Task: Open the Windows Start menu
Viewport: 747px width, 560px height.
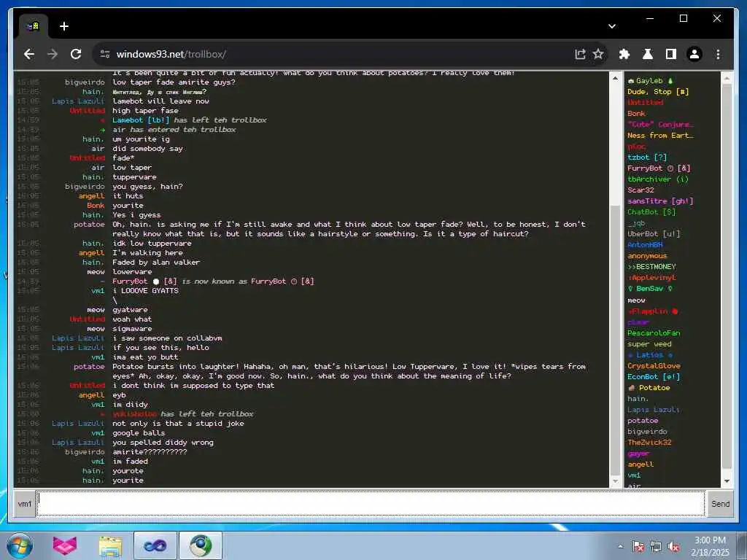Action: tap(20, 545)
